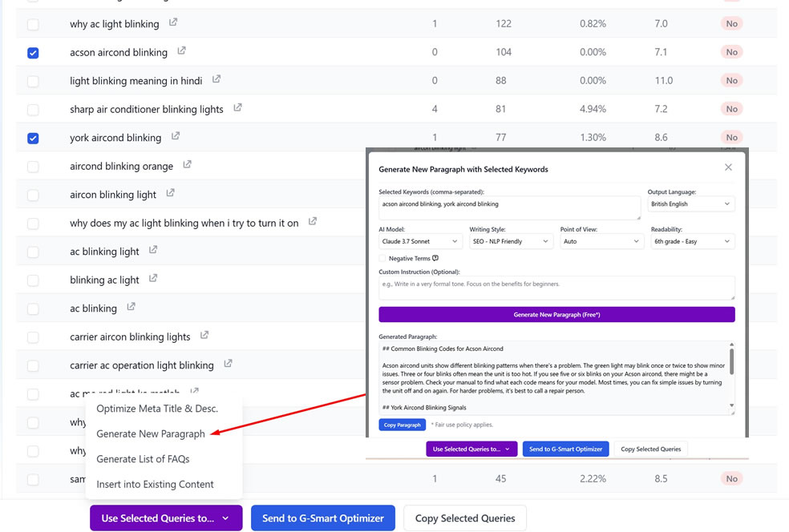Open external link for 'why does my ac light blinking when i try to turn it on'
This screenshot has width=789, height=532.
(313, 221)
